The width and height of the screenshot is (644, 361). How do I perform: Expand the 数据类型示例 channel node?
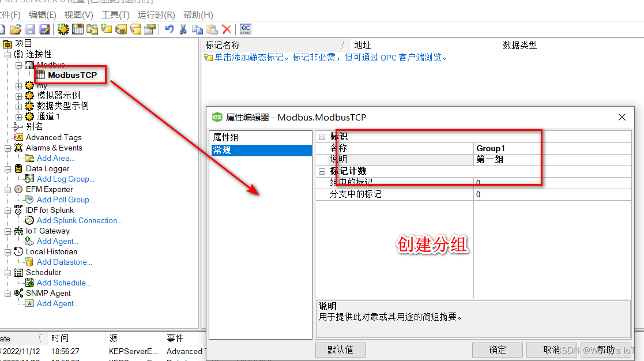click(x=18, y=106)
